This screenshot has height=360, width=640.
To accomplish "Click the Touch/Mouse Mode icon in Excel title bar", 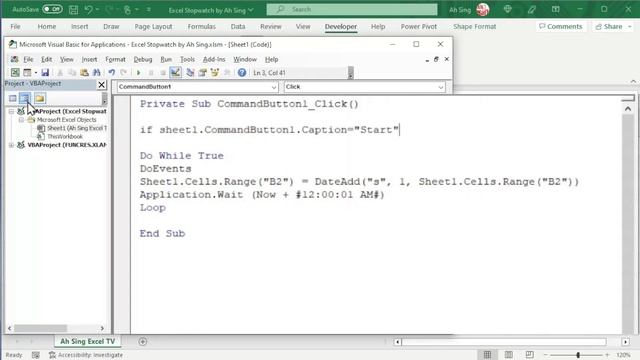I will click(x=127, y=9).
